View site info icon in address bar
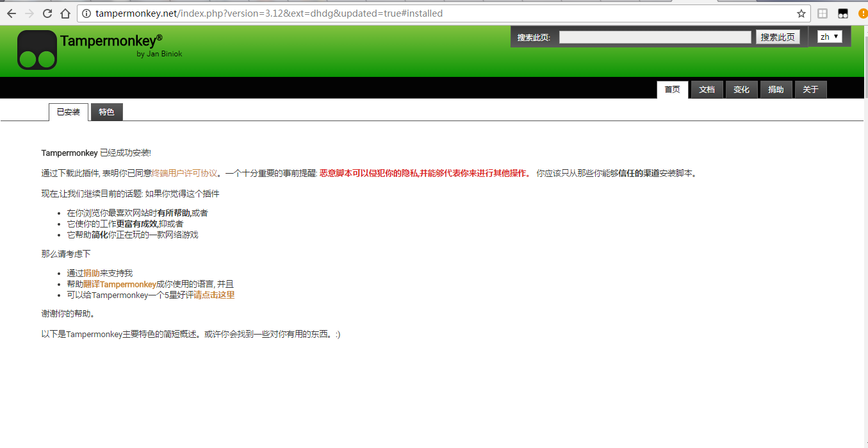 (86, 13)
